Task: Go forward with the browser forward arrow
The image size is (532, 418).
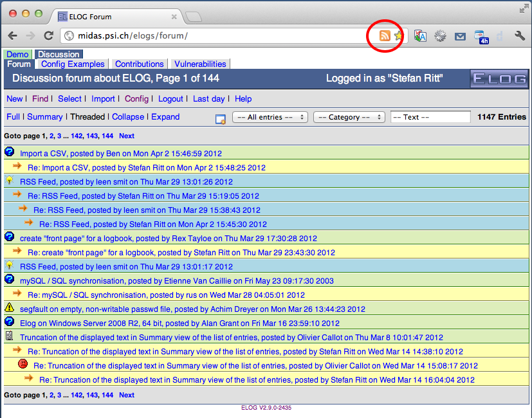Action: [30, 35]
